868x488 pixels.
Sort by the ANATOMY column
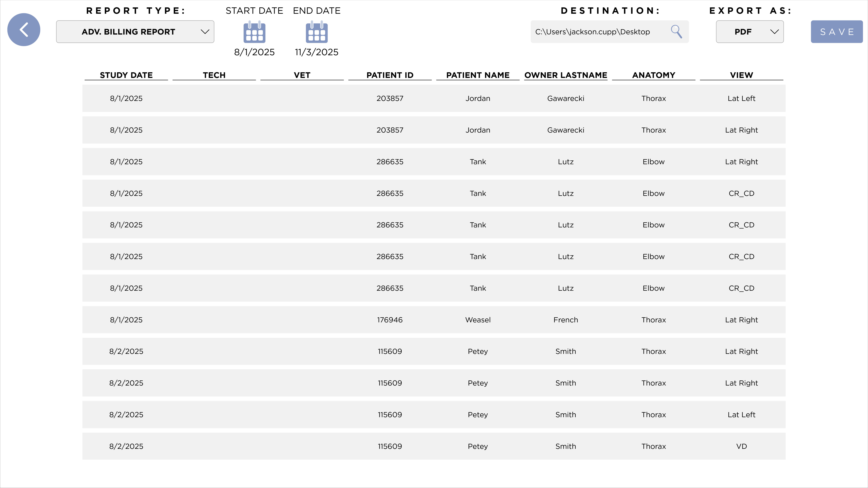pos(653,75)
